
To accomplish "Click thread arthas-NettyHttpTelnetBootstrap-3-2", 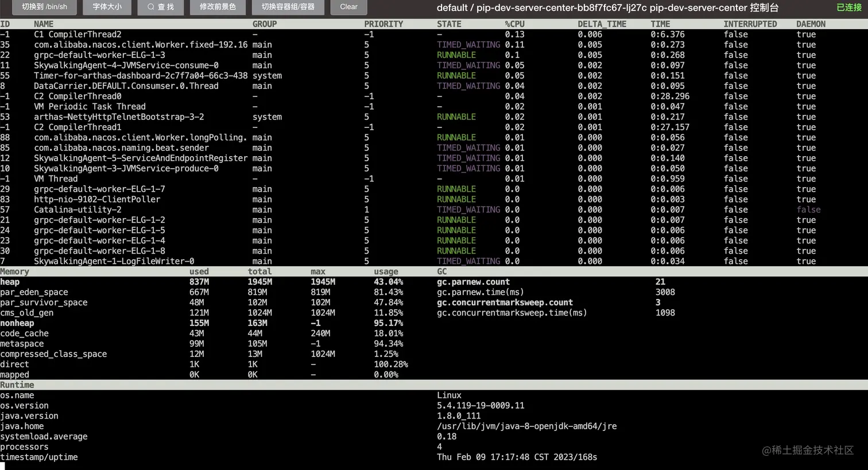I will point(119,117).
